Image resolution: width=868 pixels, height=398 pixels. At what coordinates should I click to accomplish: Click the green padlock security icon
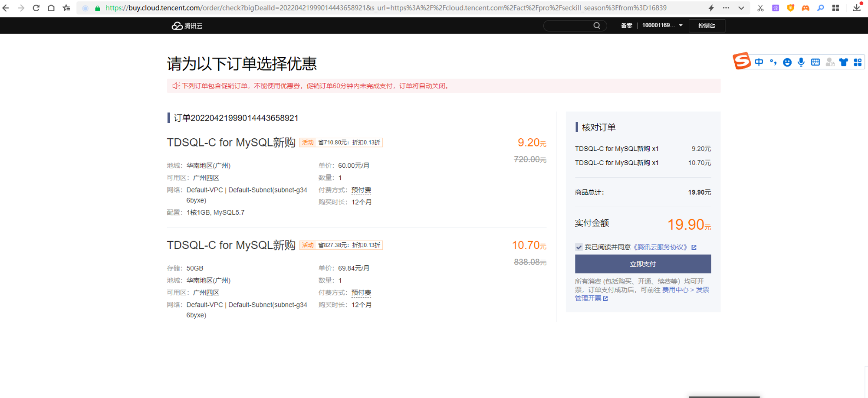[98, 8]
